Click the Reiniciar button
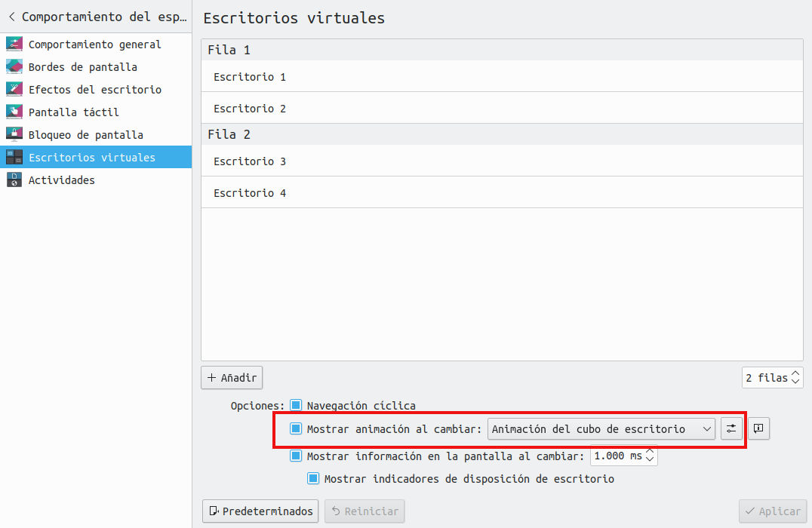812x528 pixels. [364, 511]
